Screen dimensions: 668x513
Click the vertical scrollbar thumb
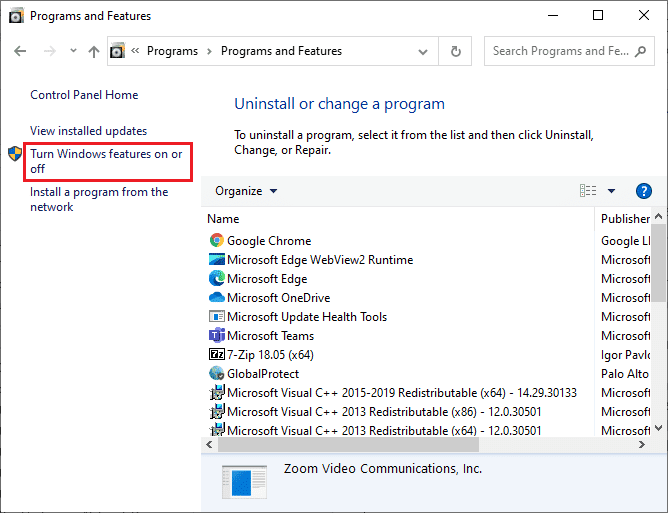pyautogui.click(x=659, y=262)
